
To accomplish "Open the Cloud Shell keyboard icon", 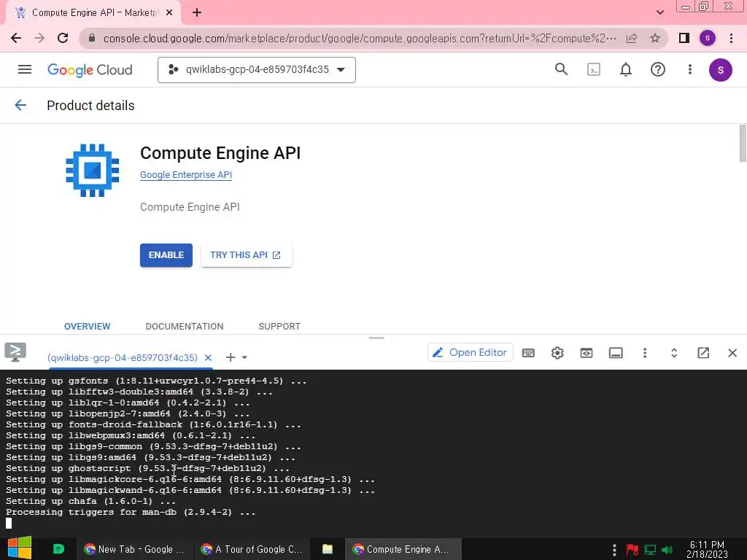I will (x=528, y=353).
